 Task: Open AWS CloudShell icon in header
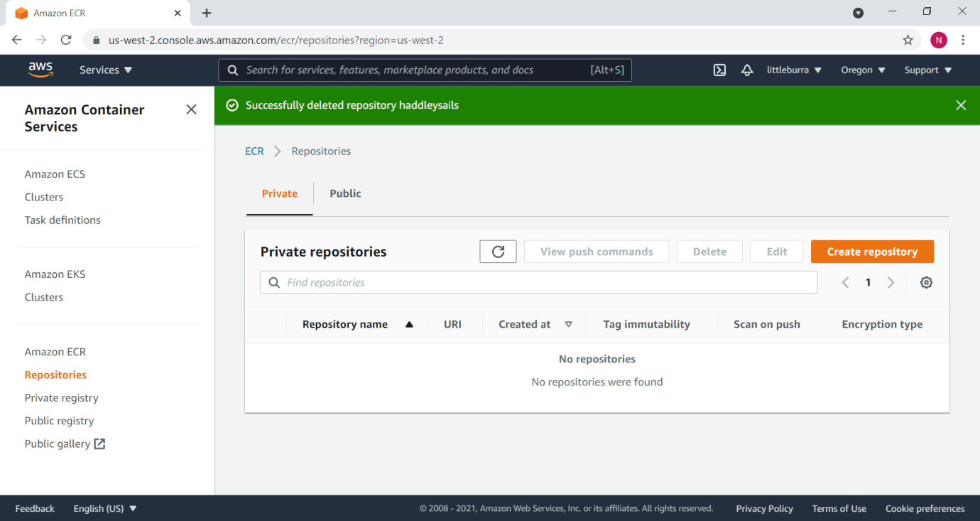719,70
